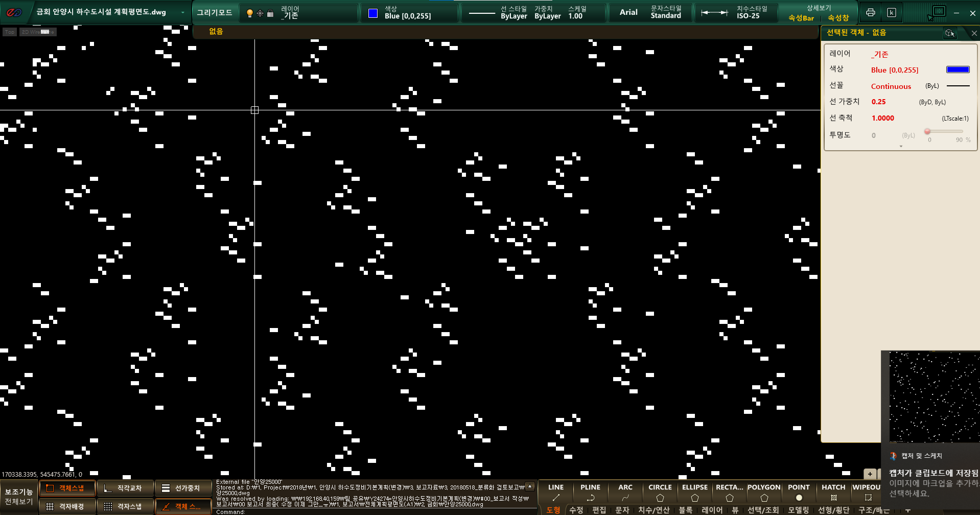980x515 pixels.
Task: Select the HATCH tool
Action: 834,493
